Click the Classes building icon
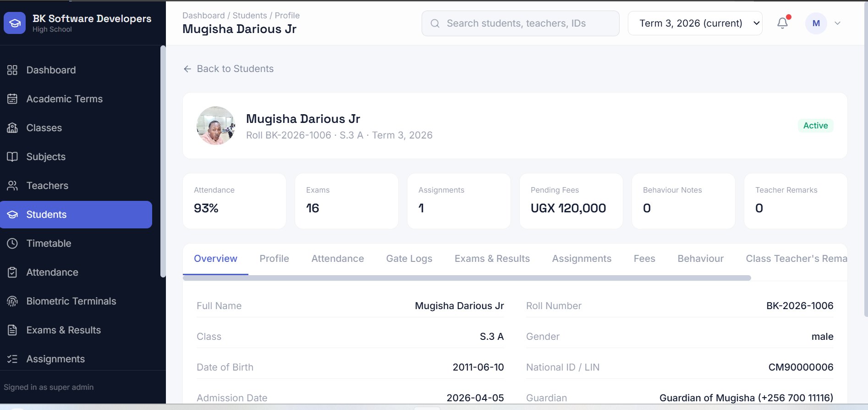The width and height of the screenshot is (868, 410). point(12,128)
